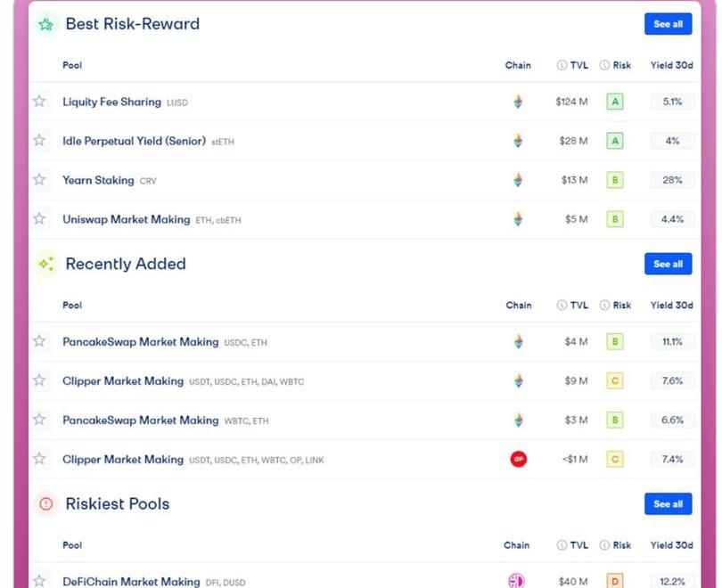This screenshot has width=722, height=588.
Task: Click the Recently Added sparkle icon
Action: 45,264
